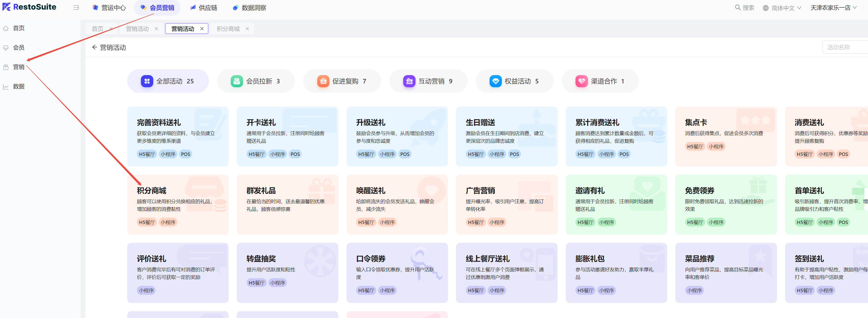Click the 全部活动 category icon
Image resolution: width=868 pixels, height=318 pixels.
tap(147, 81)
